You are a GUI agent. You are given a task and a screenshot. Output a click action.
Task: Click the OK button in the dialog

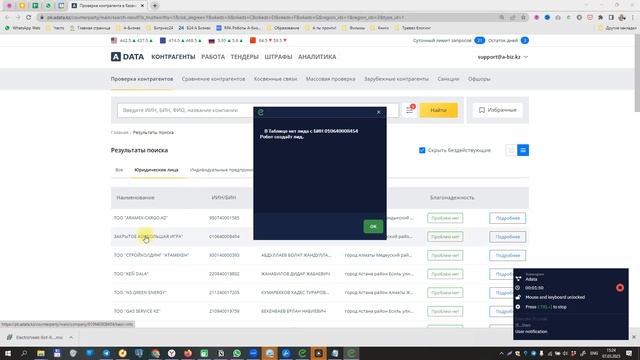tap(373, 226)
